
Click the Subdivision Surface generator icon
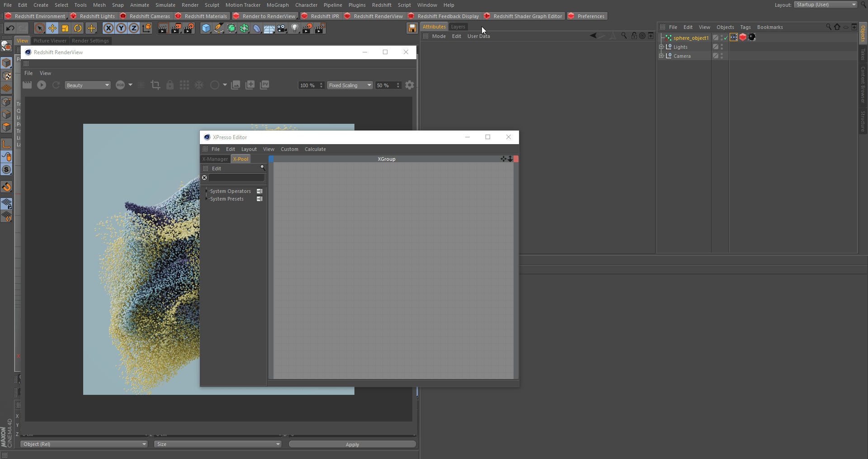point(231,28)
